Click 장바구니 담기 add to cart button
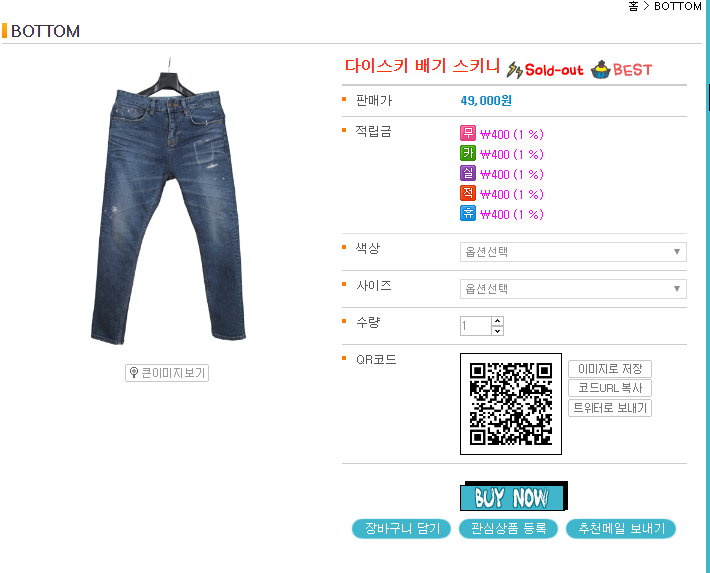Screen dimensions: 710x573 402,529
